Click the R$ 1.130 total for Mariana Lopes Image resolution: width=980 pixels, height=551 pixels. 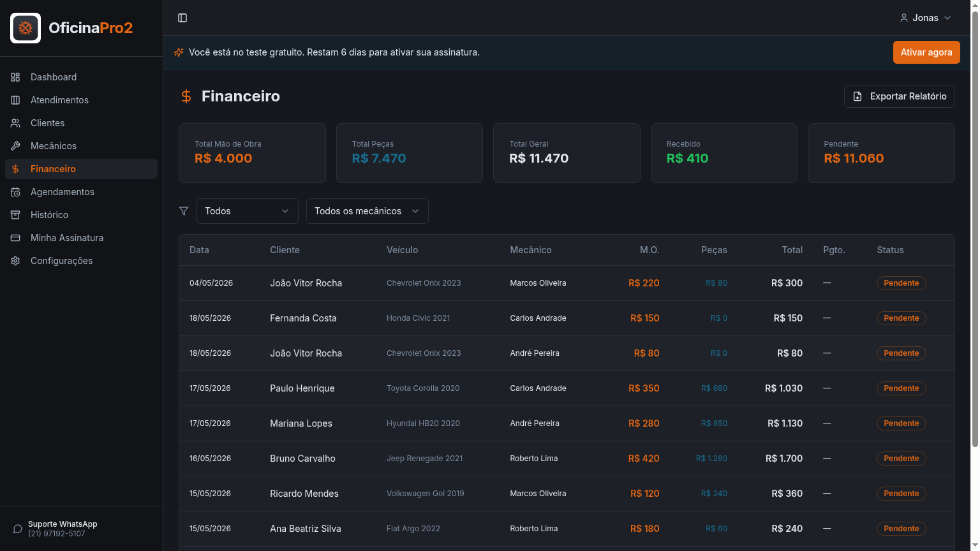click(785, 423)
